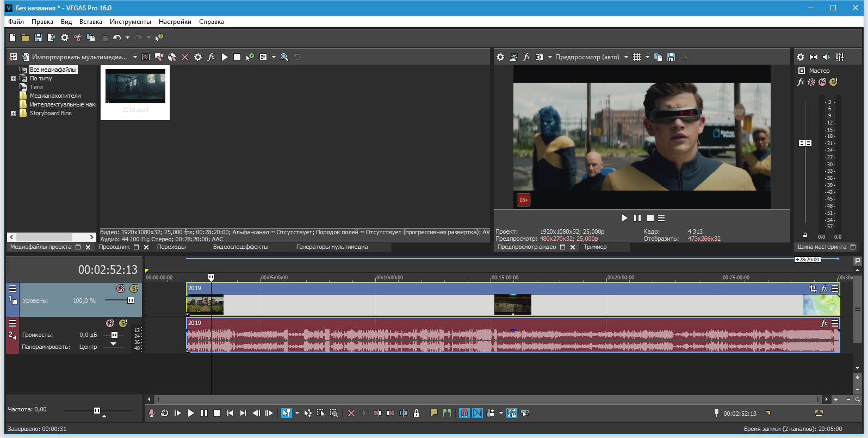Switch to the 'Триммер' tab

(x=595, y=247)
